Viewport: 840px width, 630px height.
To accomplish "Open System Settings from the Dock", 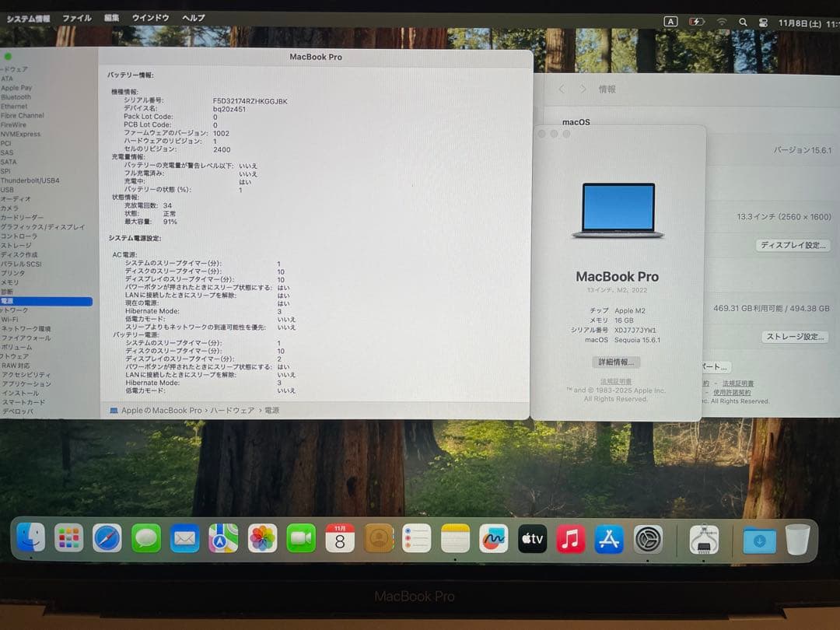I will (648, 538).
